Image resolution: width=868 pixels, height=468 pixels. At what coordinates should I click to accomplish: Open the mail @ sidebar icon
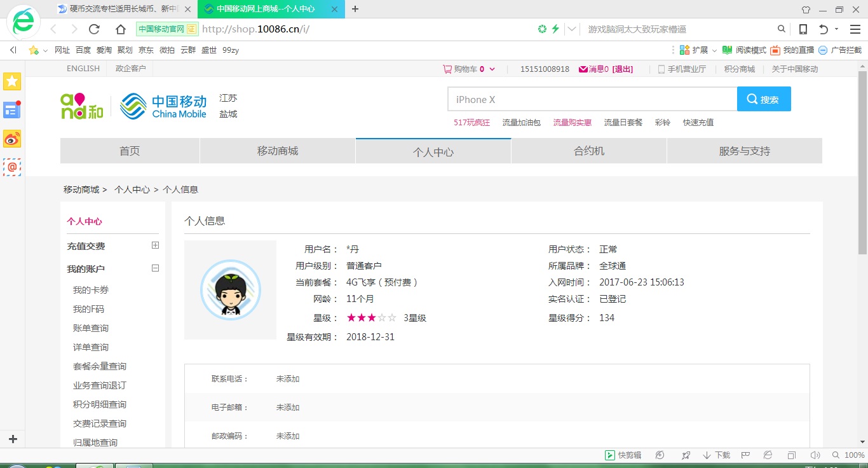pos(12,167)
